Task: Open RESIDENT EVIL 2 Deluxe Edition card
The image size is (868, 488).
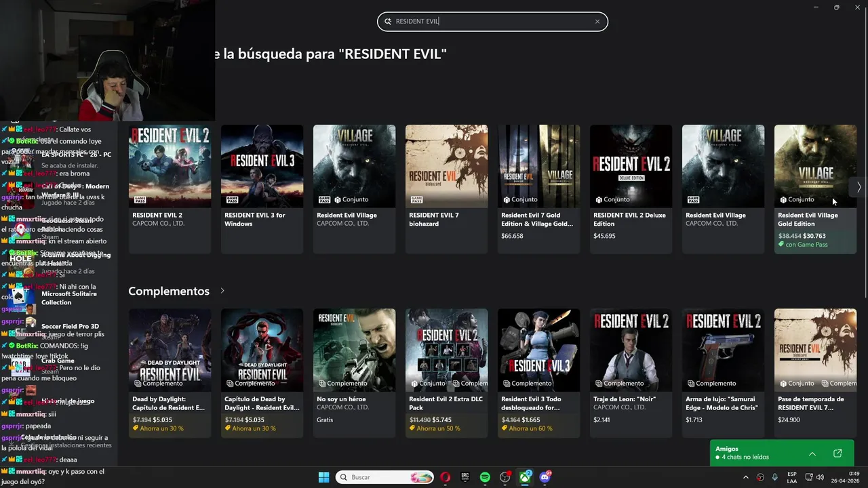Action: pos(631,189)
